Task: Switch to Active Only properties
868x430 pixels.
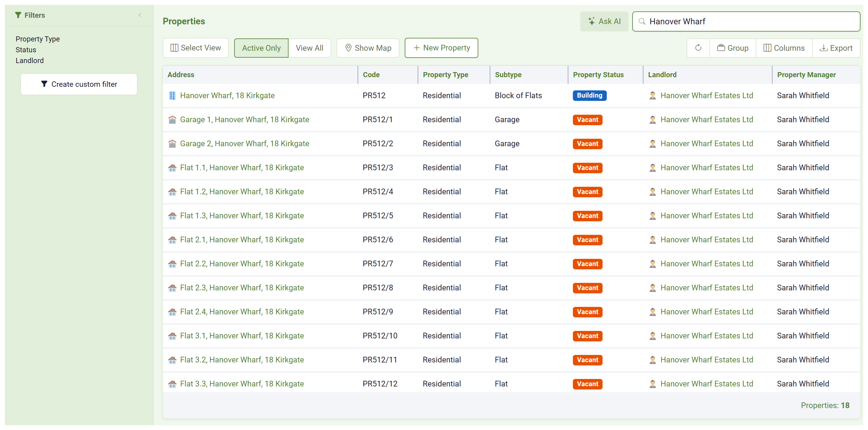Action: (x=261, y=48)
